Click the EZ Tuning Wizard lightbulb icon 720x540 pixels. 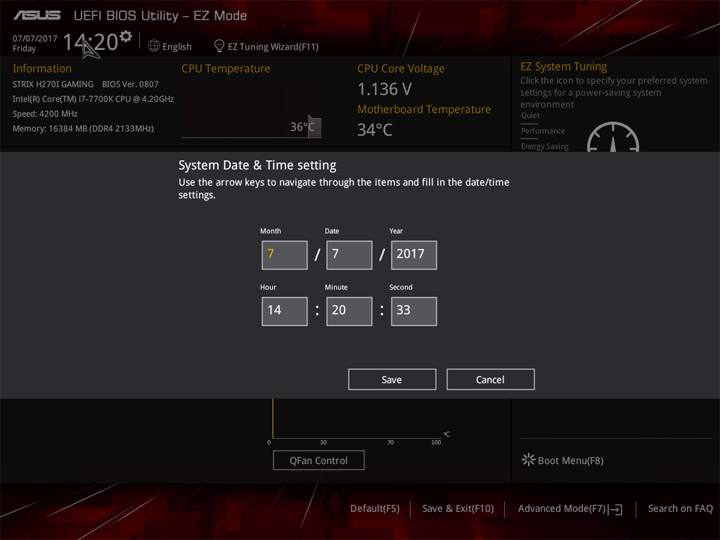(219, 46)
